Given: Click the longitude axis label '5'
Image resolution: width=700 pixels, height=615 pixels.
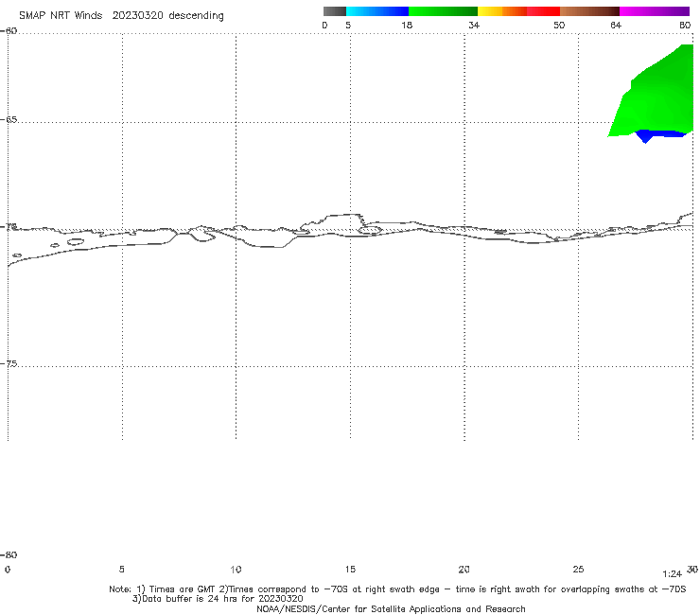Looking at the screenshot, I should coord(121,569).
